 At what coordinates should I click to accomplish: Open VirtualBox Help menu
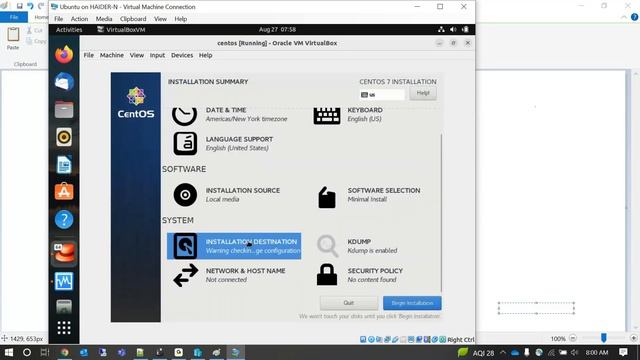(205, 55)
